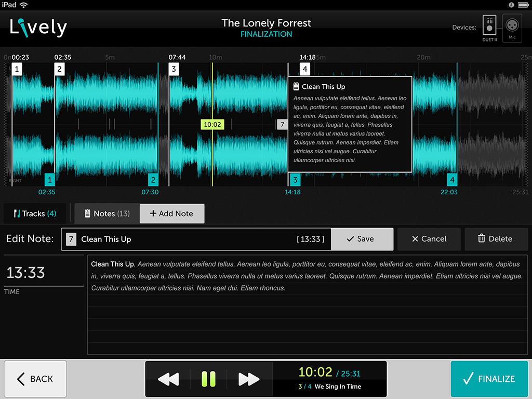The image size is (532, 399).
Task: Go back with the BACK button
Action: coord(35,379)
